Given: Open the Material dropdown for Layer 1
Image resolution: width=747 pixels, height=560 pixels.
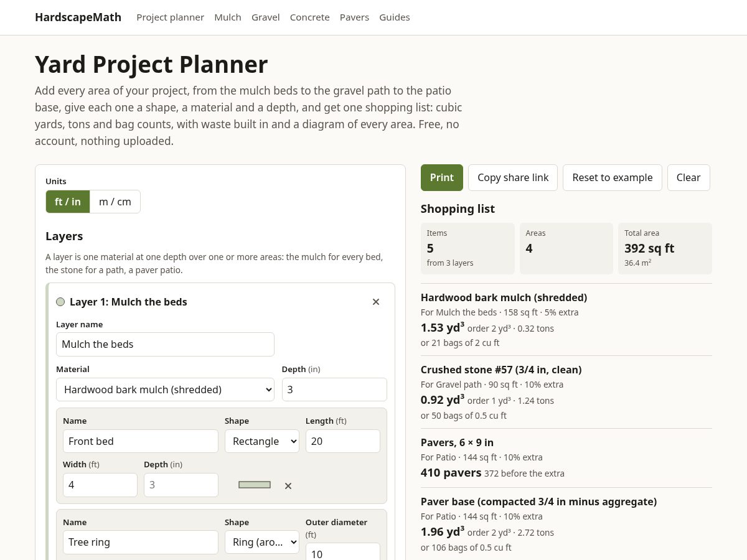Looking at the screenshot, I should [x=165, y=390].
